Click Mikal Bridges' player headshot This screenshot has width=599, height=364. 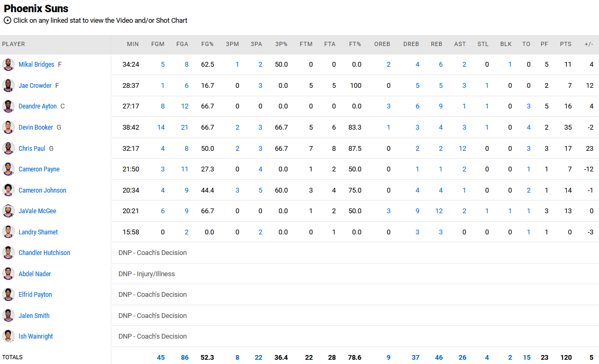point(8,65)
